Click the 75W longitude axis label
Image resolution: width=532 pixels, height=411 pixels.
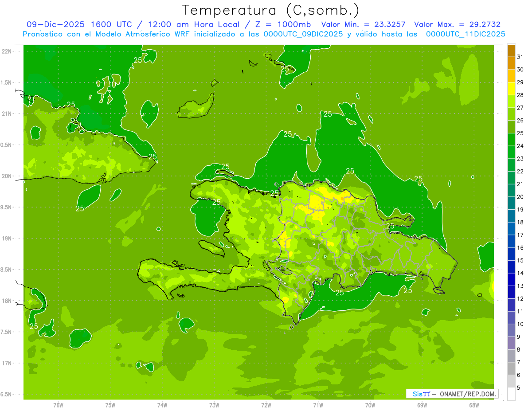coord(110,405)
